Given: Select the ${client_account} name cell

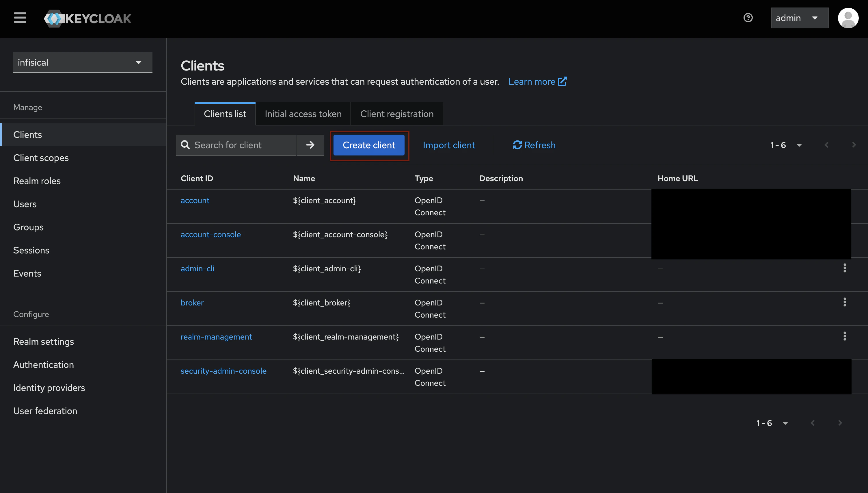Looking at the screenshot, I should tap(324, 201).
